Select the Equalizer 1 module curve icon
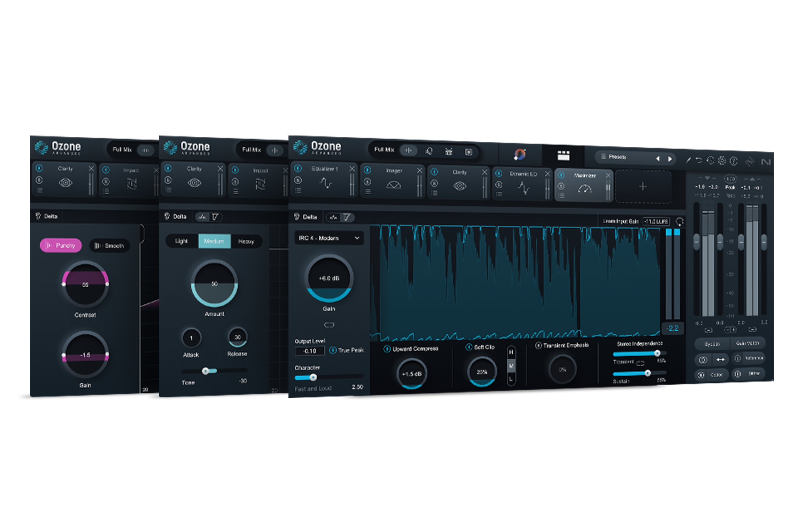Viewport: 798px width, 532px height. (x=325, y=183)
